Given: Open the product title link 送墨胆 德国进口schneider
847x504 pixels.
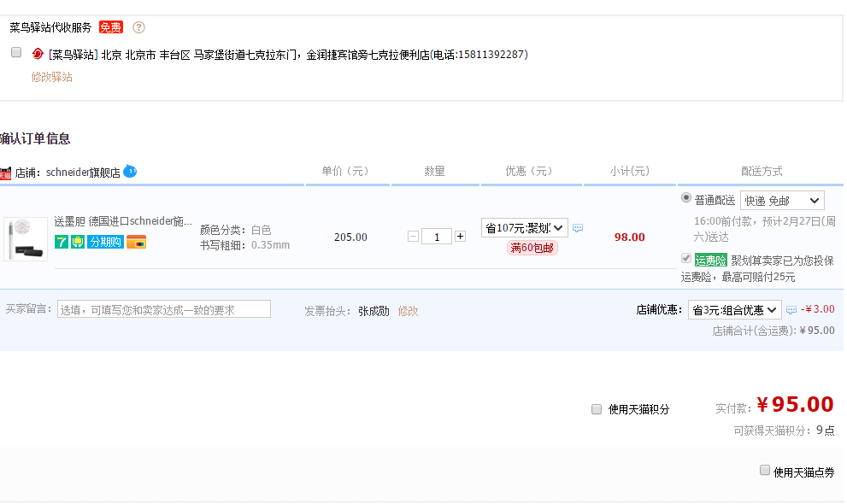Looking at the screenshot, I should click(123, 221).
